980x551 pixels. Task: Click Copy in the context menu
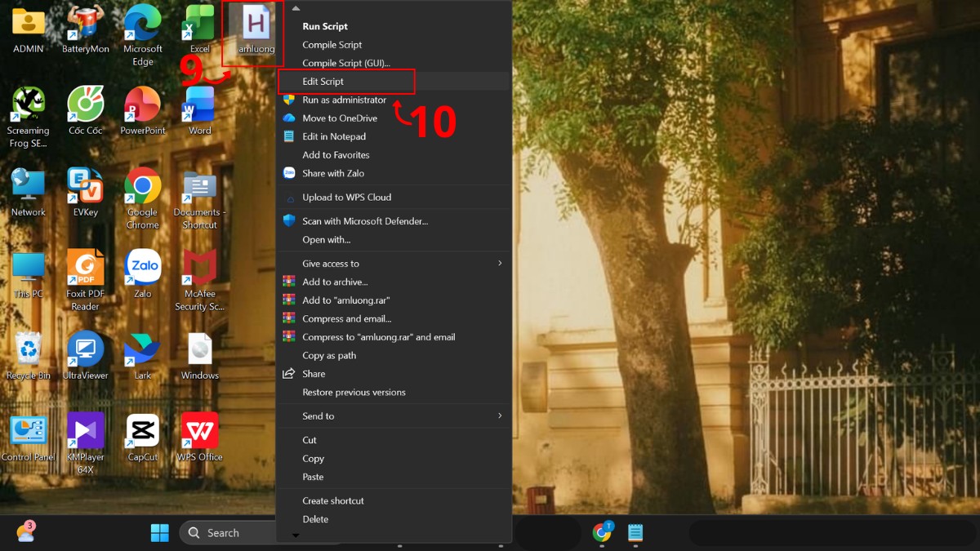click(394, 459)
